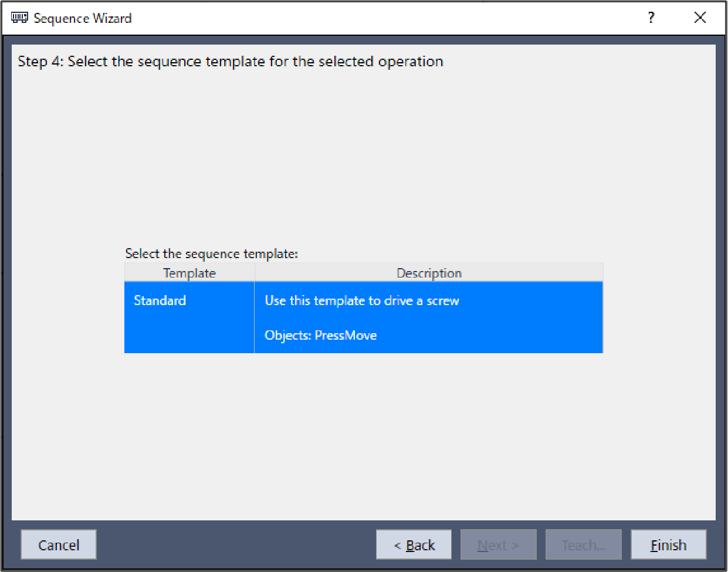Click the divider between Template and Description headers
This screenshot has width=728, height=572.
(x=255, y=273)
